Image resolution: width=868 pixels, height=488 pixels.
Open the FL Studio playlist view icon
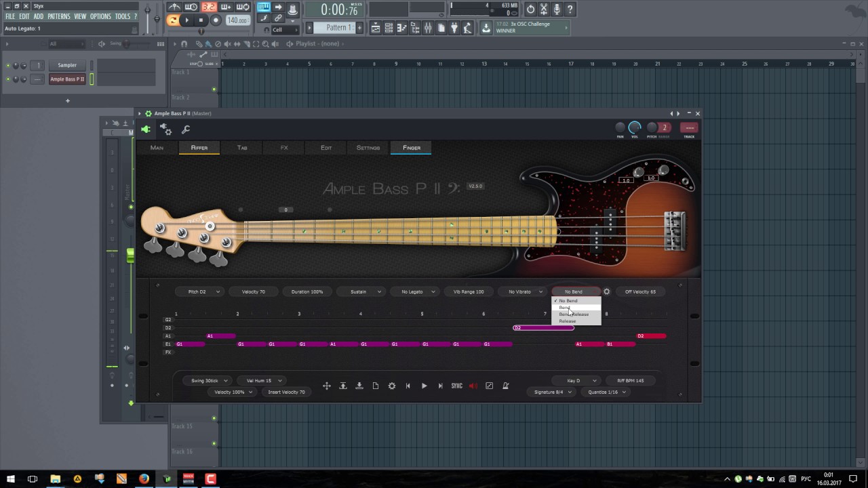click(376, 28)
